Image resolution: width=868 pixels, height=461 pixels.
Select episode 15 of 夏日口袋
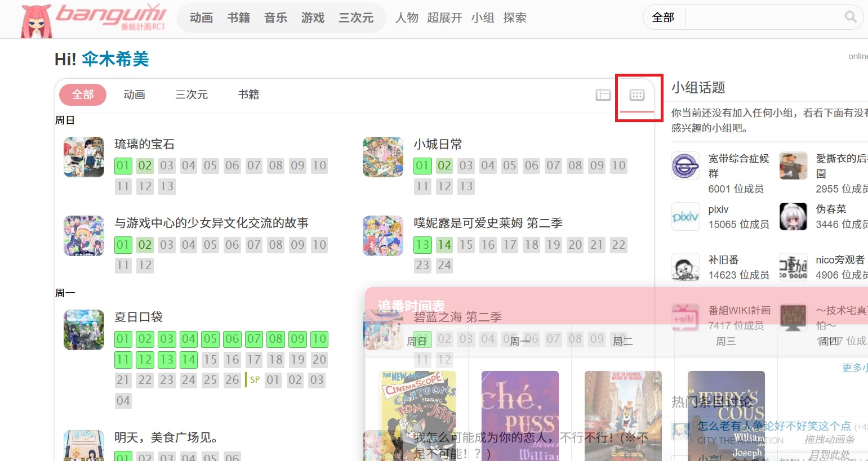pos(210,360)
